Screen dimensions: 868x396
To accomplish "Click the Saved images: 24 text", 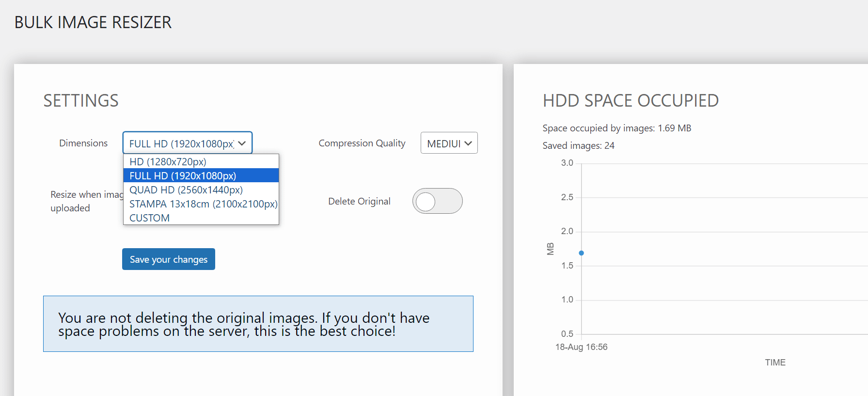I will tap(578, 145).
